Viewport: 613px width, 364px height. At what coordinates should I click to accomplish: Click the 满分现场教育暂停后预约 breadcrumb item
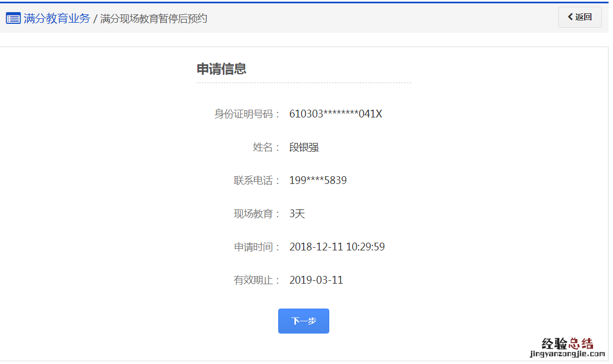152,17
